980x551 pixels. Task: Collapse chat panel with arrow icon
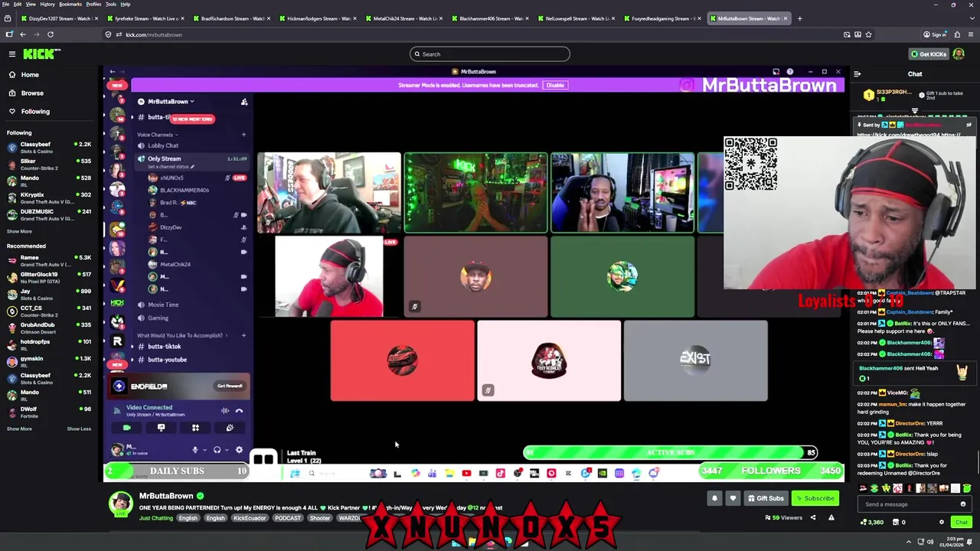(x=857, y=74)
